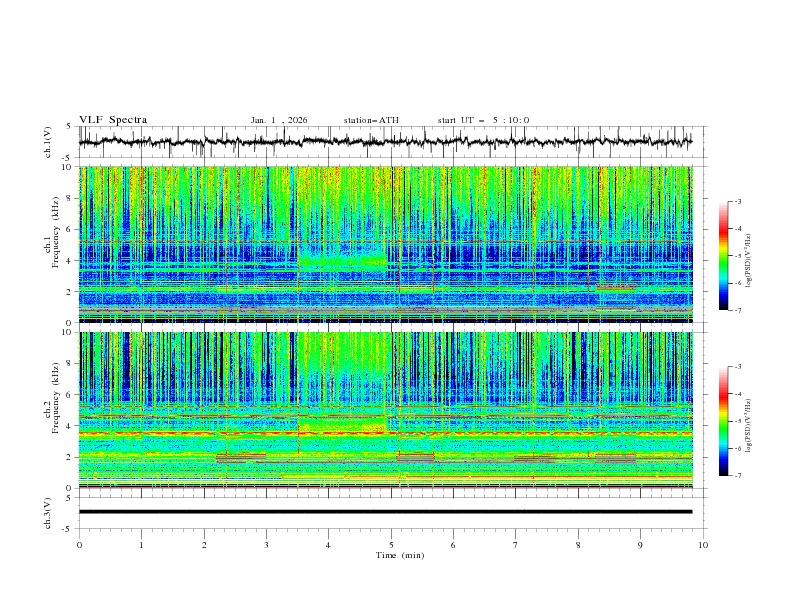Click the 'ch.3(V)' axis label
Viewport: 792px width, 612px height.
click(48, 513)
